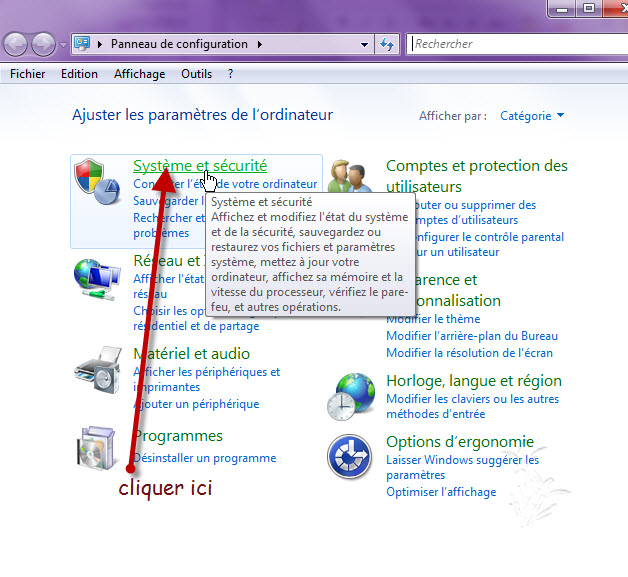Open Horloge, langue et région category

point(474,380)
